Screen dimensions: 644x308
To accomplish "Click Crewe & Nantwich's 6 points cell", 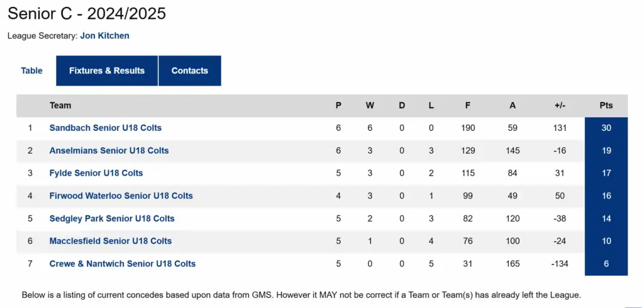I will click(606, 263).
